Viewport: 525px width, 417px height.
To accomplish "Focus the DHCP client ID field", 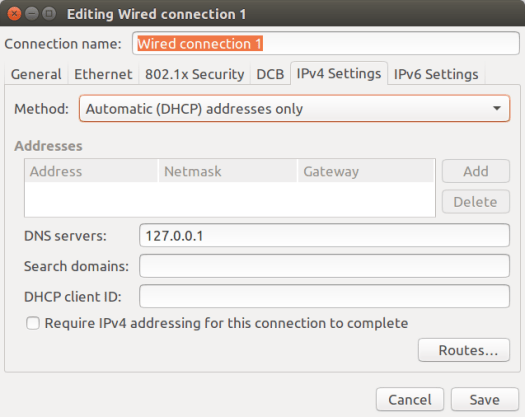I will click(324, 296).
